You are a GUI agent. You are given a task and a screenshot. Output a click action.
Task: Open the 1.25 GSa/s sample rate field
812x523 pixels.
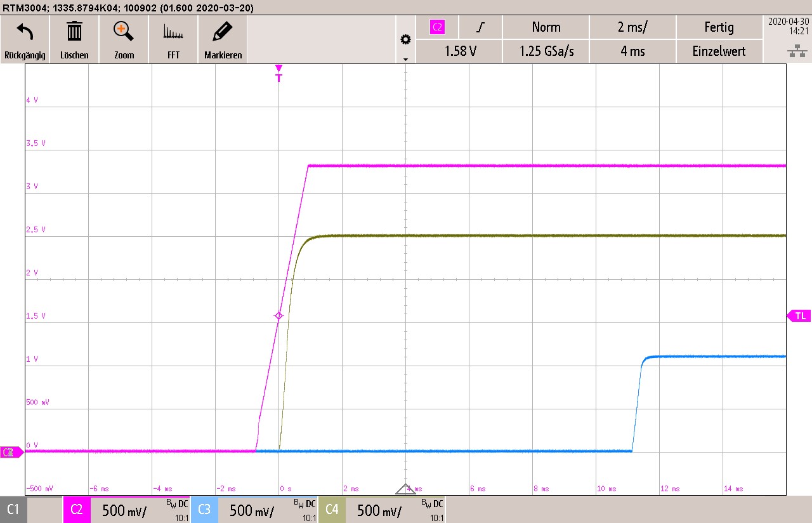pos(546,51)
